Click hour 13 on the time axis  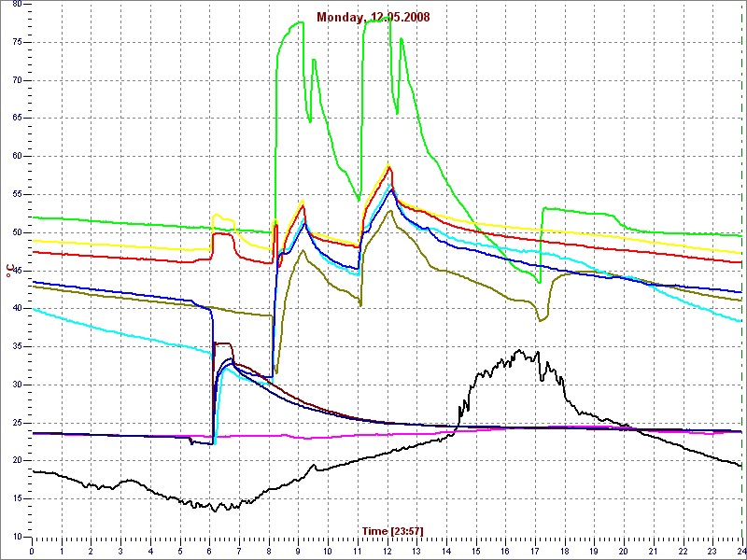click(416, 551)
